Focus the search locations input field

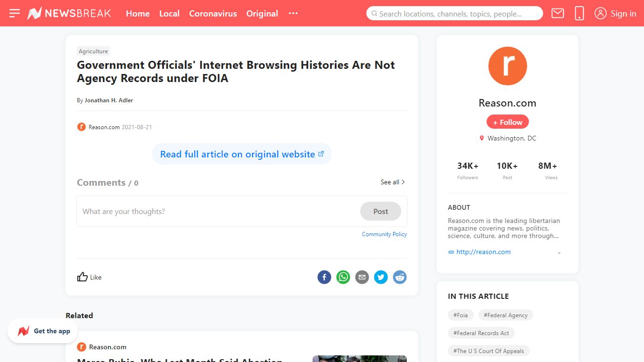pos(454,13)
